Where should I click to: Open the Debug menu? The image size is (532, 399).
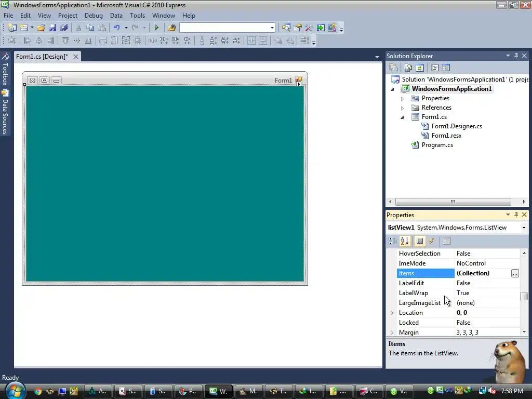pos(94,16)
